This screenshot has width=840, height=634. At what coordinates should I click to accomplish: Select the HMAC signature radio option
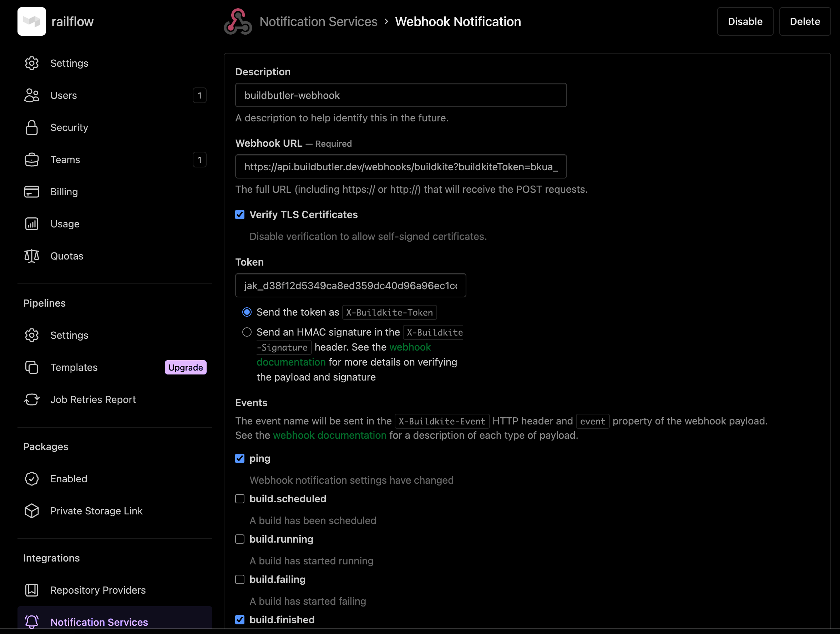point(247,332)
